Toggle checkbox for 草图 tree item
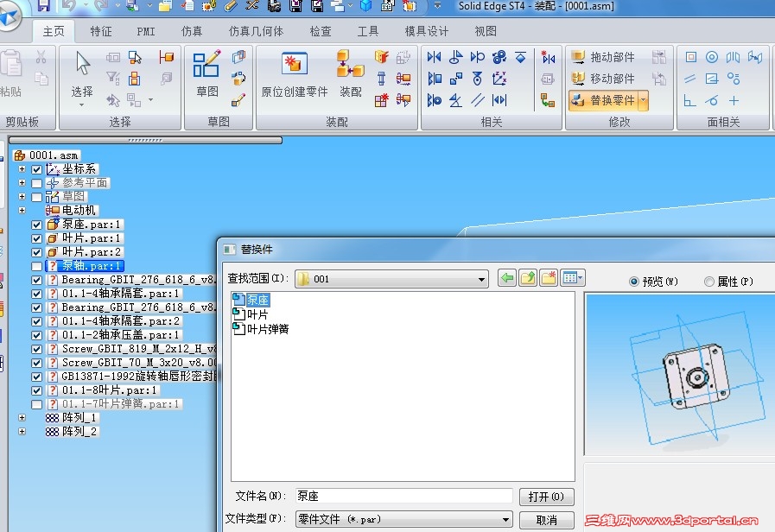This screenshot has height=532, width=775. click(x=36, y=197)
